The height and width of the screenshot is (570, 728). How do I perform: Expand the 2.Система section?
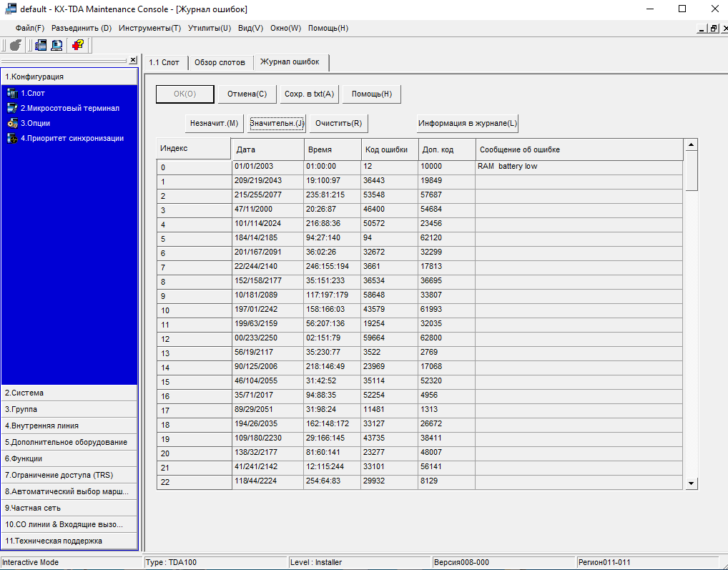[x=69, y=393]
